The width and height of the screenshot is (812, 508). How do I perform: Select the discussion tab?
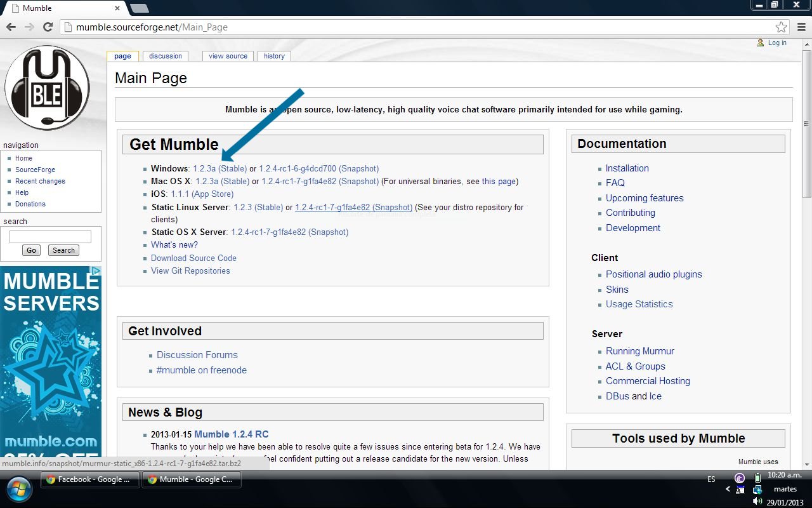pos(166,56)
